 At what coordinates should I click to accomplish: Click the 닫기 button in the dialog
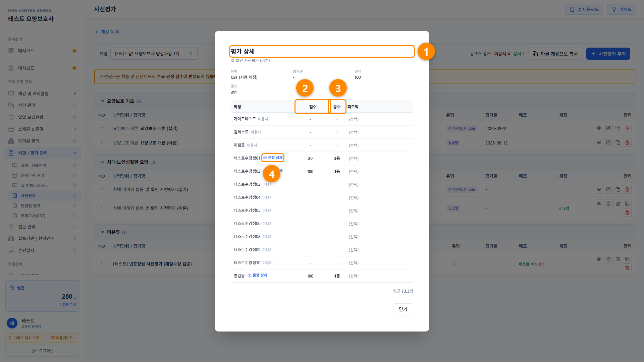403,309
